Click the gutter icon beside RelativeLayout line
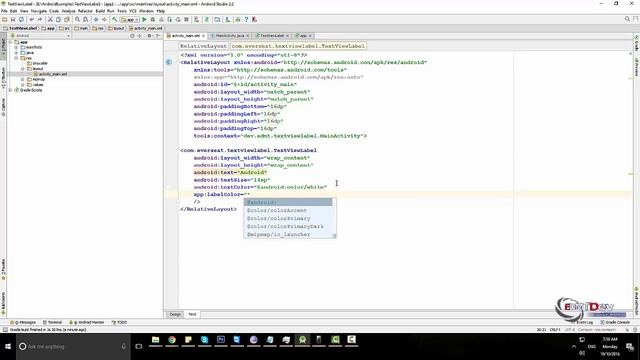Image resolution: width=640 pixels, height=360 pixels. pyautogui.click(x=169, y=62)
